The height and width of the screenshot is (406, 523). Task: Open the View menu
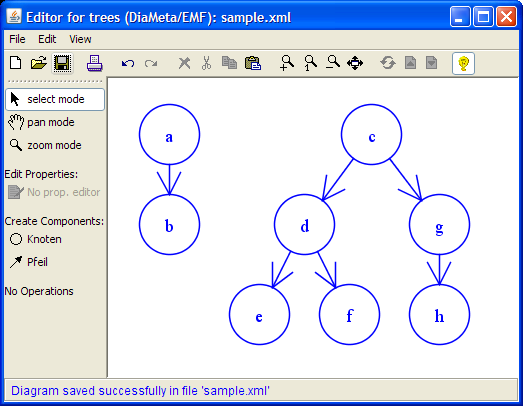tap(80, 39)
